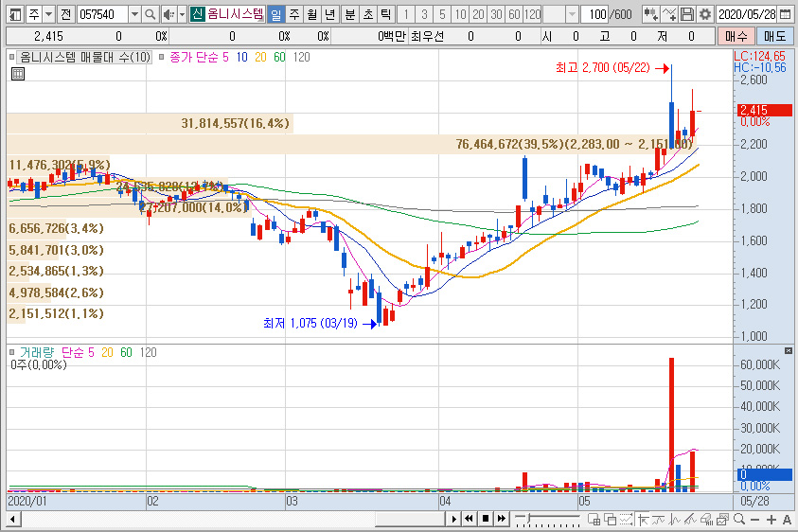
Task: Switch to the 년 yearly chart tab
Action: click(330, 14)
